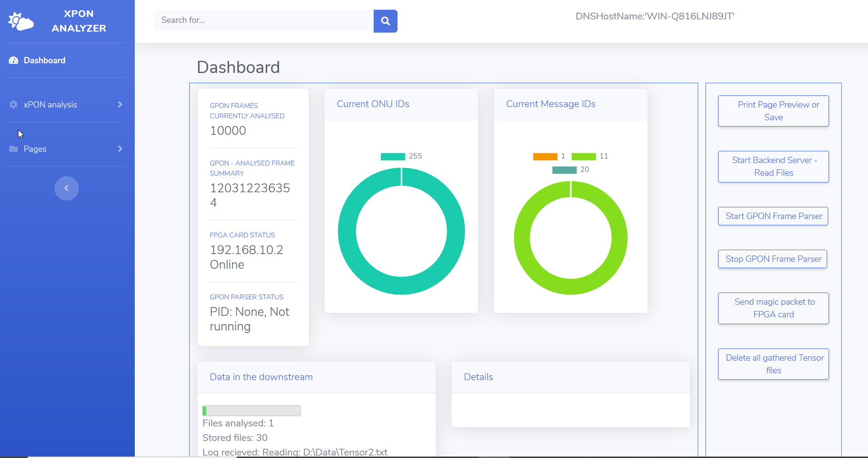Click the Details card heading

(x=478, y=377)
